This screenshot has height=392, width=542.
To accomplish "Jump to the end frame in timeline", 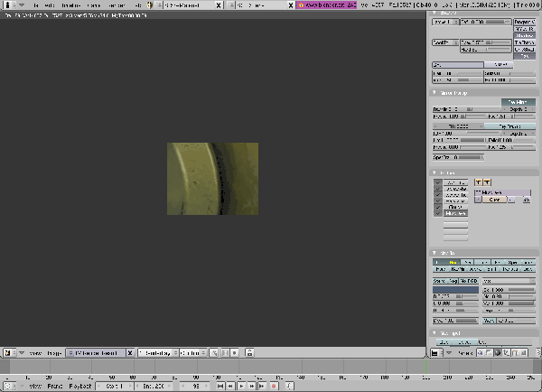I will click(262, 386).
